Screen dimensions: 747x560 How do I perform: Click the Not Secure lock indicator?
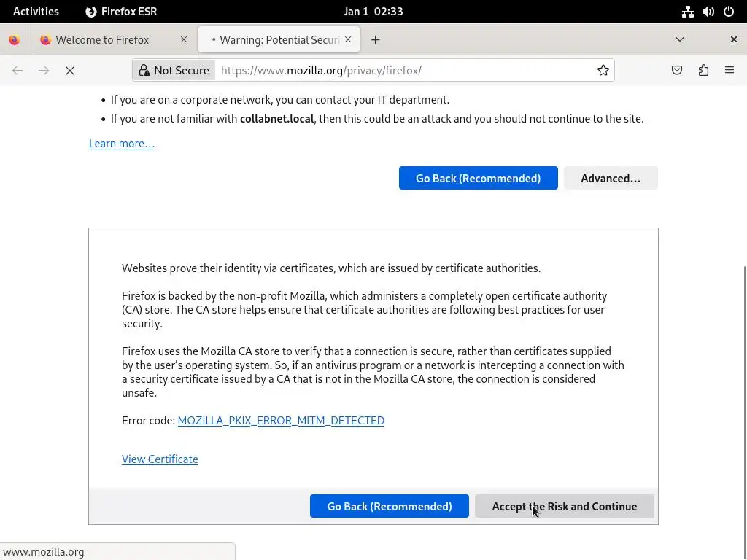[174, 71]
